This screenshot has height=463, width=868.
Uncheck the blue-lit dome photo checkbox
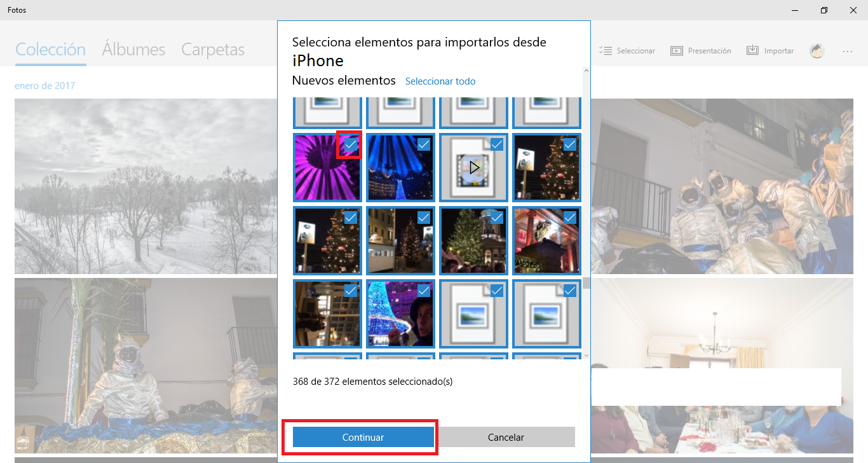point(424,145)
